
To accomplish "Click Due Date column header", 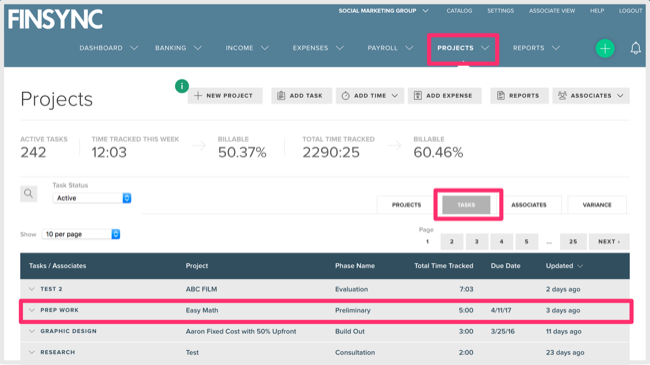I will (x=505, y=266).
